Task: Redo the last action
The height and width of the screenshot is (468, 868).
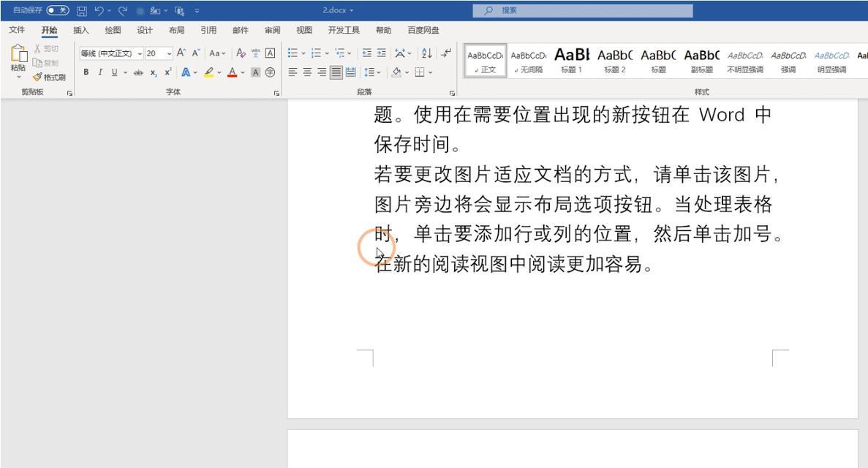Action: point(123,10)
